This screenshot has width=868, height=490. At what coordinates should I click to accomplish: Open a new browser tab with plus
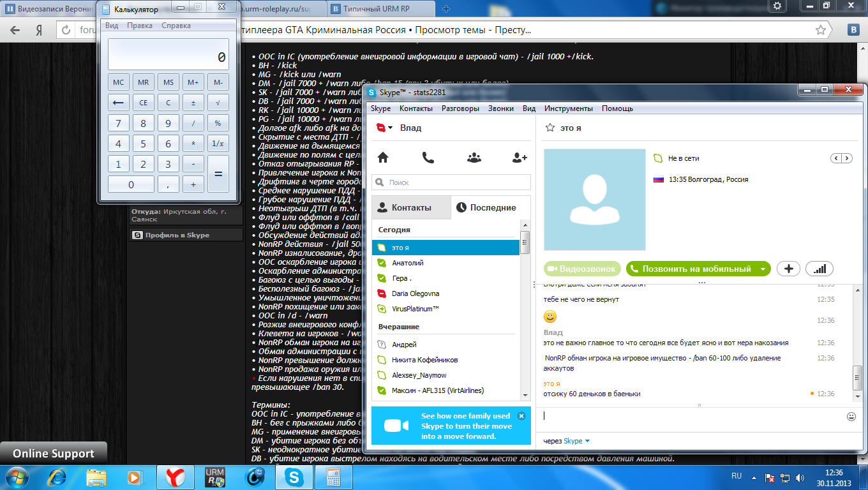[x=446, y=9]
